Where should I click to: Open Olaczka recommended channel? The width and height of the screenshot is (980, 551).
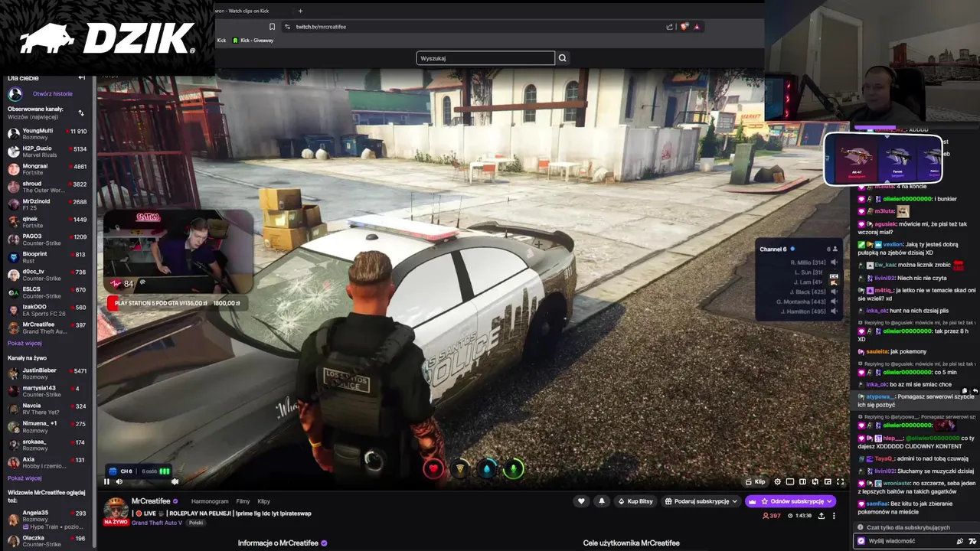pos(47,540)
